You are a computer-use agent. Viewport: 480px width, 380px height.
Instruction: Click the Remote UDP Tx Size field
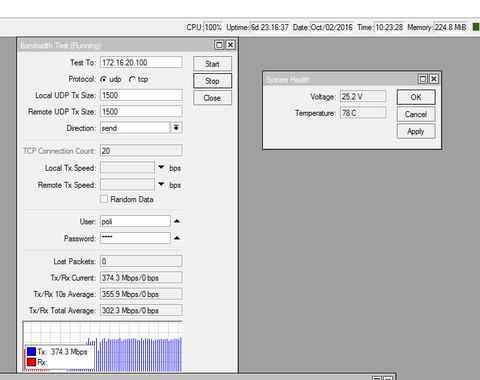pos(141,111)
